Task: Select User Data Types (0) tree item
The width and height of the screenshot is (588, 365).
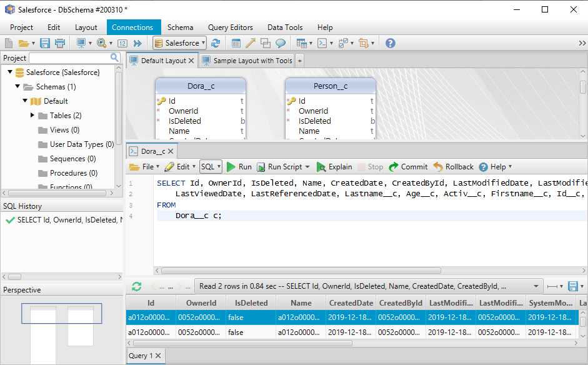Action: 82,144
